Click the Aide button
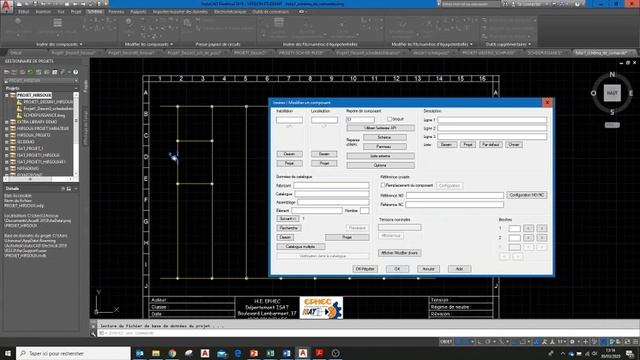This screenshot has width=640, height=360. (x=459, y=269)
